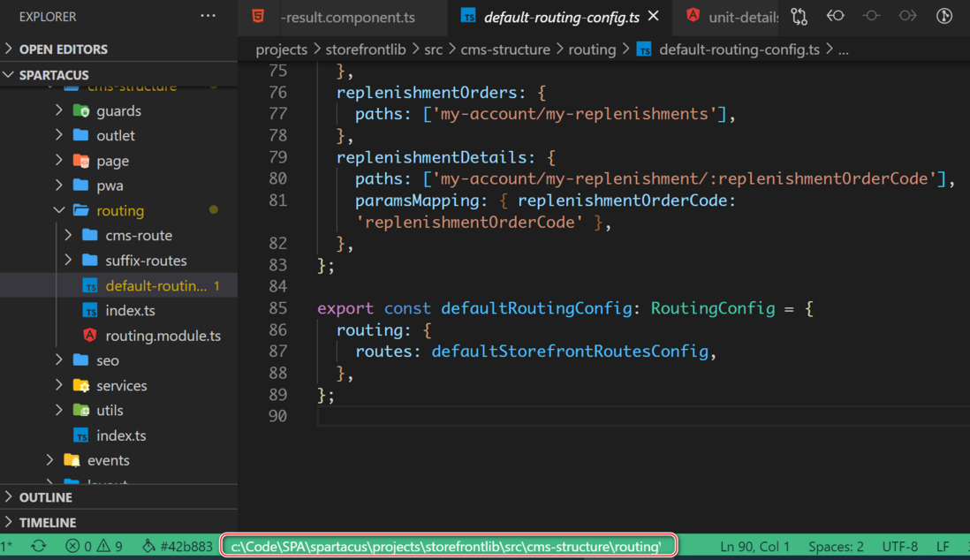Viewport: 970px width, 560px height.
Task: Click the events folder icon
Action: pos(72,460)
